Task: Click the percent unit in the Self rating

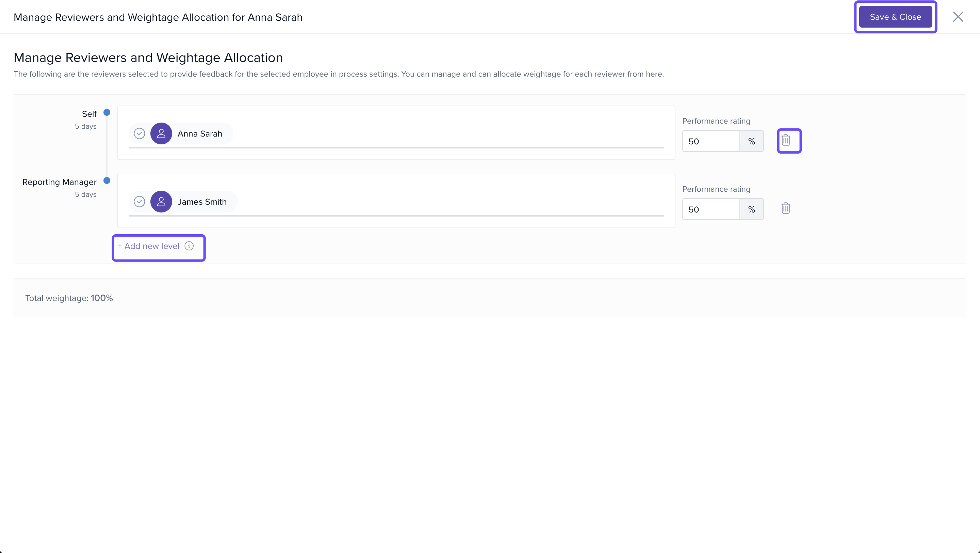Action: [751, 141]
